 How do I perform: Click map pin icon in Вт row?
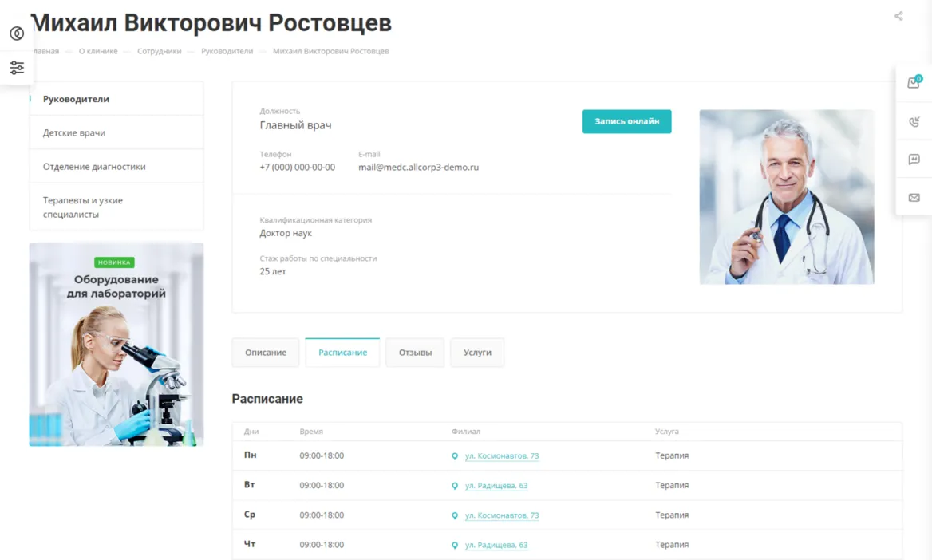click(x=455, y=486)
